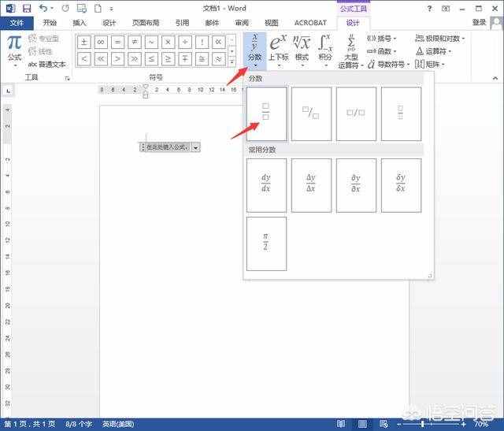The image size is (504, 431).
Task: Open the 大型运算符 large operator dropdown
Action: (x=350, y=51)
